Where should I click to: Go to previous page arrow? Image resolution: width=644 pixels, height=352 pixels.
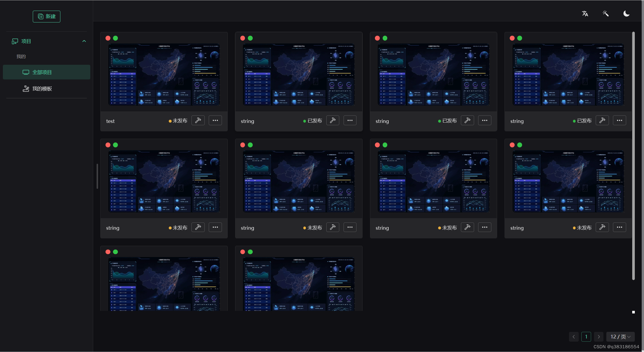point(574,337)
